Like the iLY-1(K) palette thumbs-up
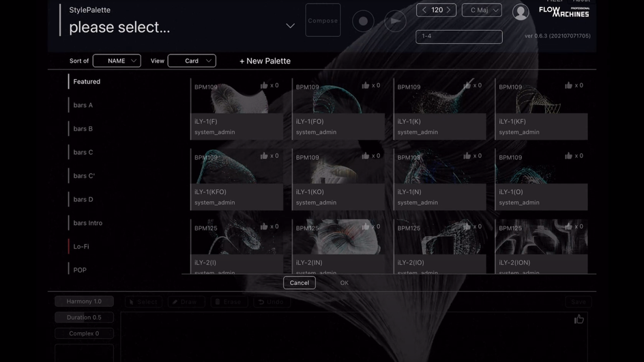 coord(467,85)
